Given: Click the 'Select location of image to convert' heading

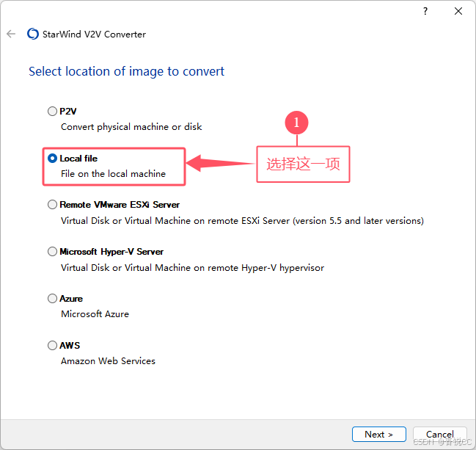Looking at the screenshot, I should [x=127, y=71].
